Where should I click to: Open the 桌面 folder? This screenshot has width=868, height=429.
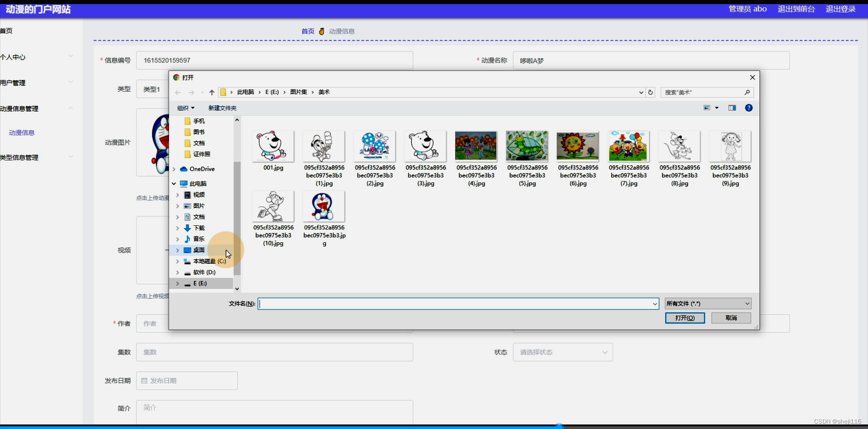198,250
